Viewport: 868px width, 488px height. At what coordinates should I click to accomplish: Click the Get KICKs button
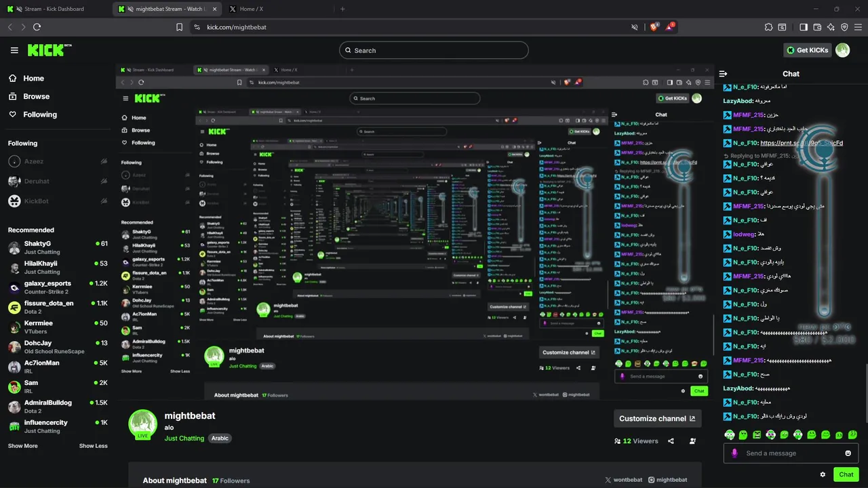(807, 50)
